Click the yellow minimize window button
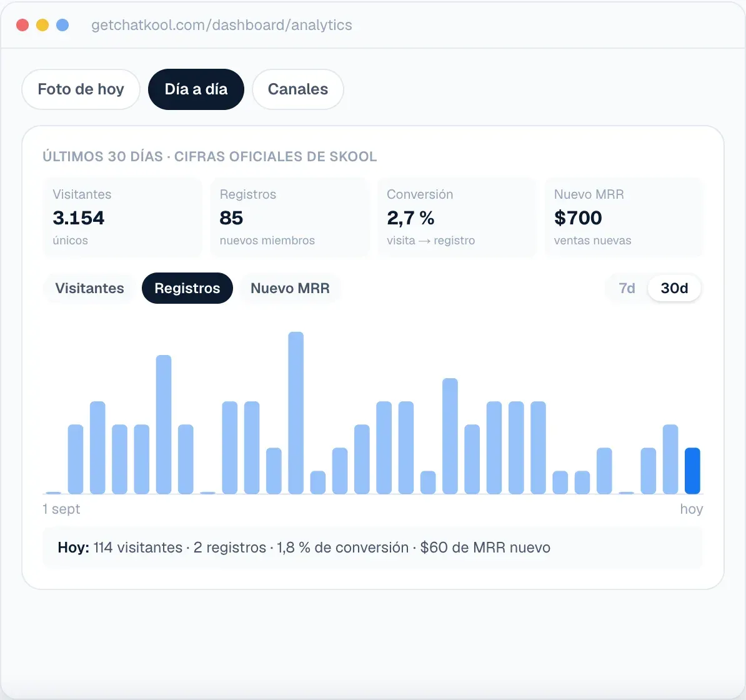746x700 pixels. (42, 25)
